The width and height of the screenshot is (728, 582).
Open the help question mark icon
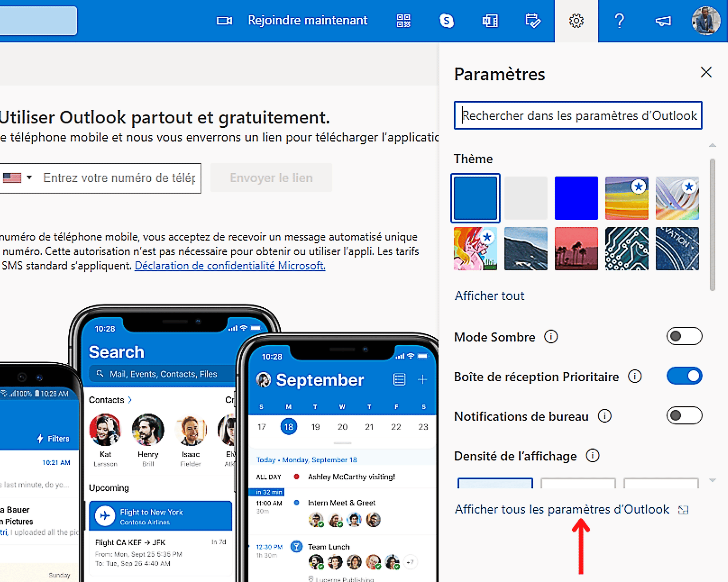pyautogui.click(x=620, y=21)
